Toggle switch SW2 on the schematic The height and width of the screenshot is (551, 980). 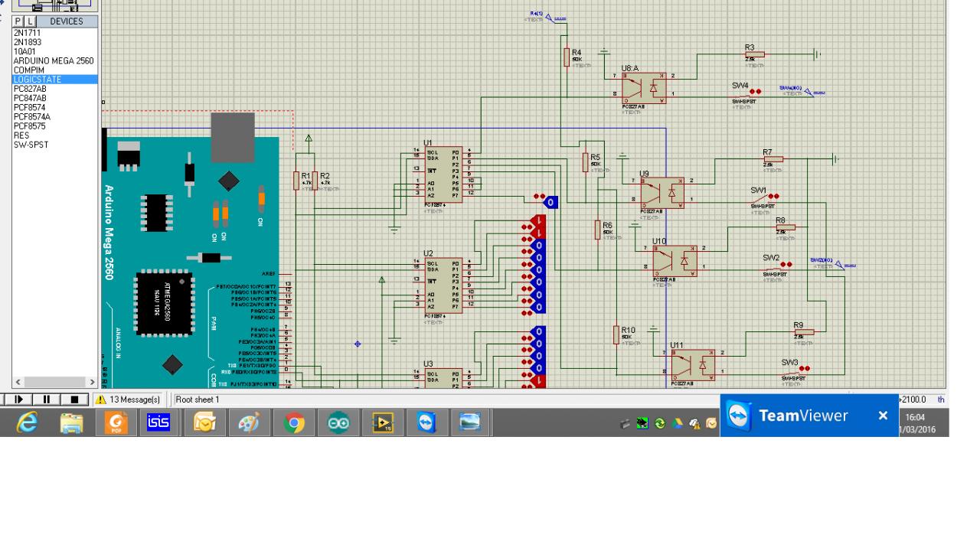coord(776,266)
